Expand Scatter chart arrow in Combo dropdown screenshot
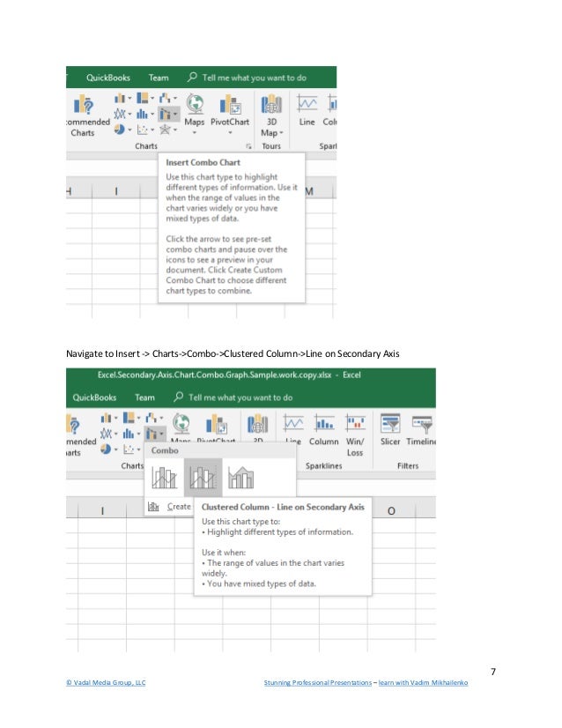This screenshot has width=562, height=728. coord(138,449)
